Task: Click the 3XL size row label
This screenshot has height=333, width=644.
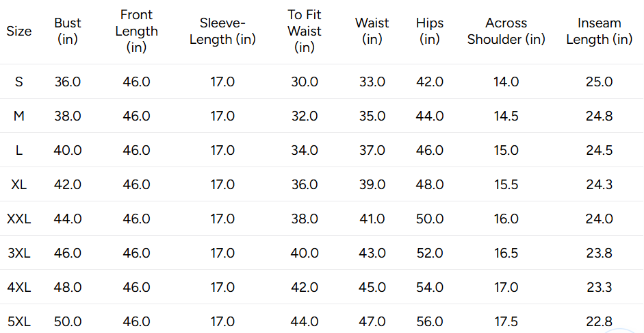Action: [19, 253]
